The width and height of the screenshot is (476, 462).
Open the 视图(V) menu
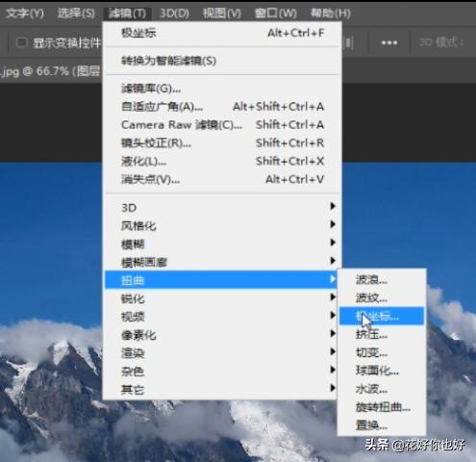[221, 13]
